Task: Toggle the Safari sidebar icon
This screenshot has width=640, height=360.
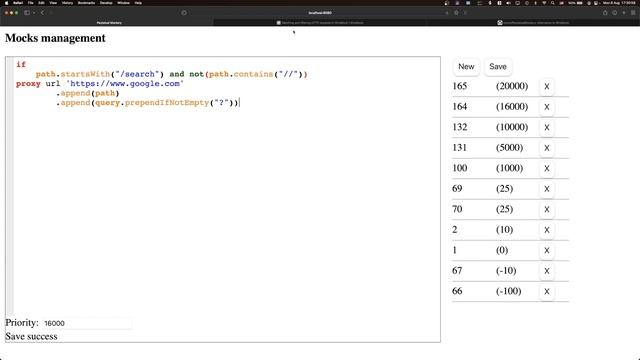Action: click(27, 13)
